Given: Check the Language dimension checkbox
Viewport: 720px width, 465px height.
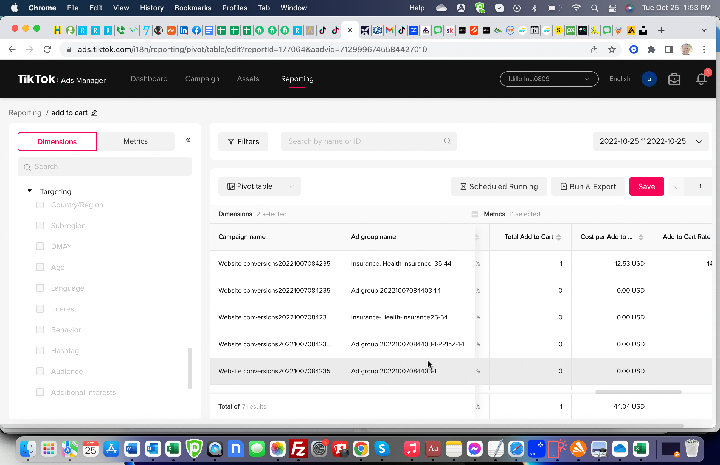Looking at the screenshot, I should pos(40,288).
